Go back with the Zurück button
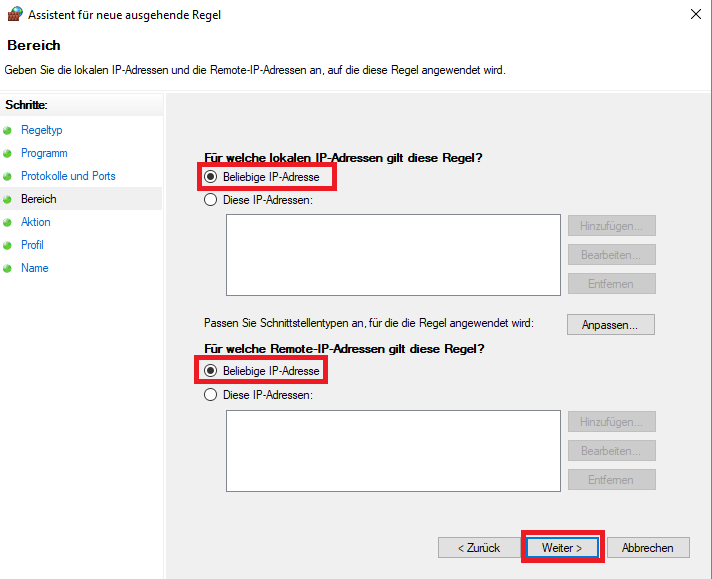The image size is (712, 579). pos(479,548)
